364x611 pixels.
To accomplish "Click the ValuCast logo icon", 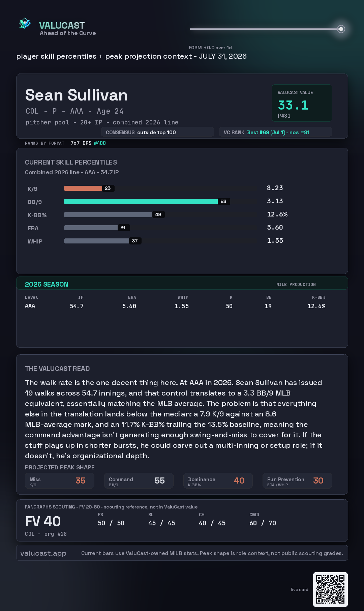I will (x=25, y=24).
